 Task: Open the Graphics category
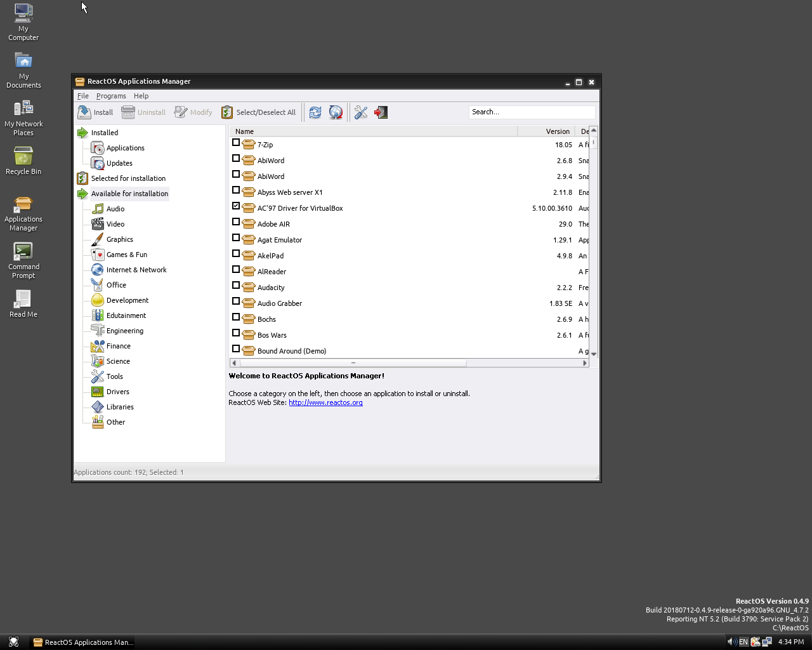(119, 239)
